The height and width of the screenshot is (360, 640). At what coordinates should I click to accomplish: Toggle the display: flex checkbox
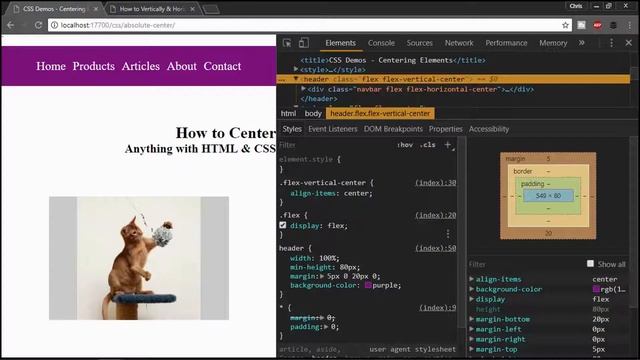[283, 225]
